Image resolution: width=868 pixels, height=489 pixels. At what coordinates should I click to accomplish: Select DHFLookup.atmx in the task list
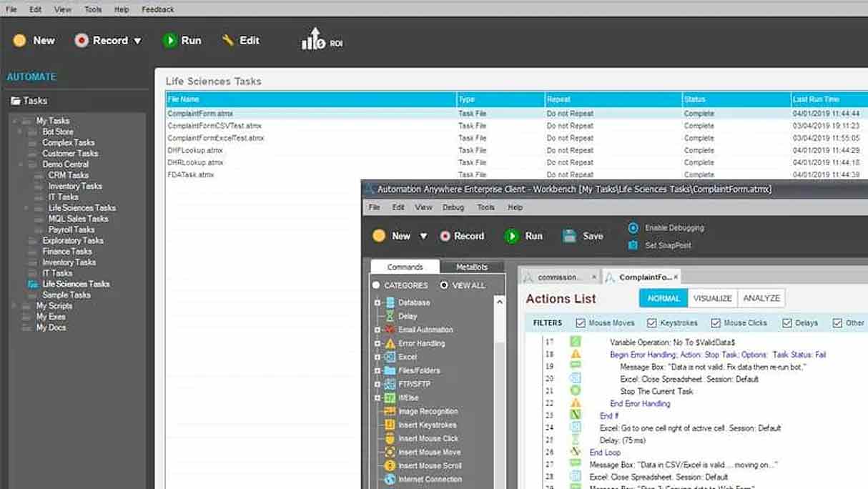tap(195, 150)
